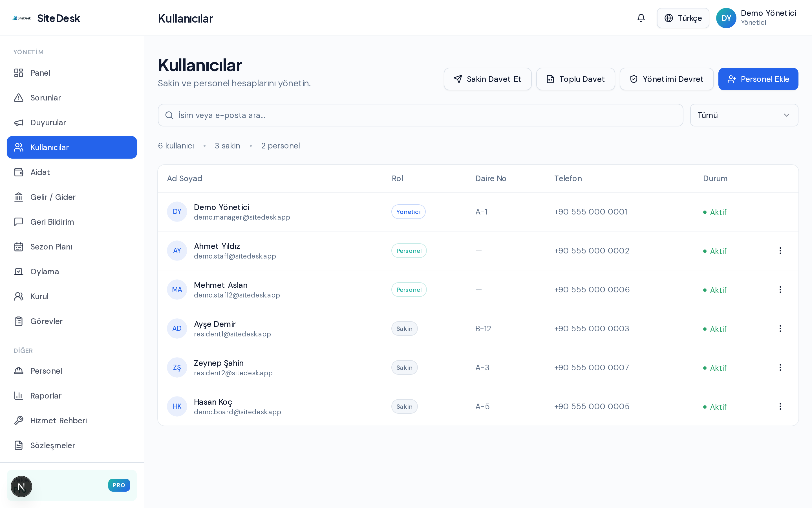This screenshot has height=508, width=812.
Task: Open Raporlar page
Action: point(72,396)
